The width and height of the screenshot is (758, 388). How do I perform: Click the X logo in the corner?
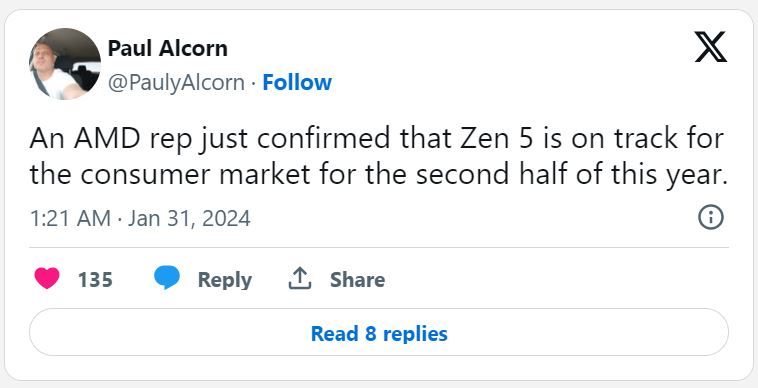pos(710,47)
